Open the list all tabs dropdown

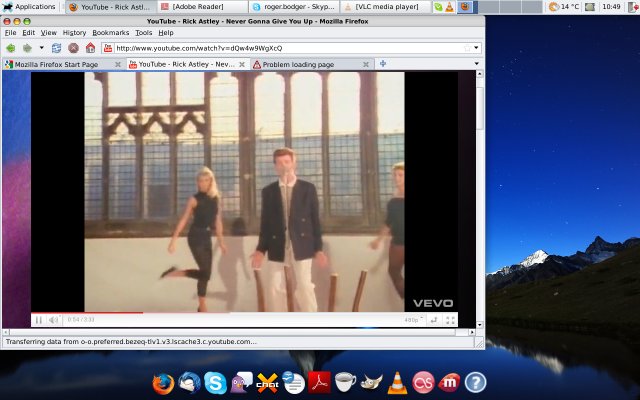pos(476,64)
